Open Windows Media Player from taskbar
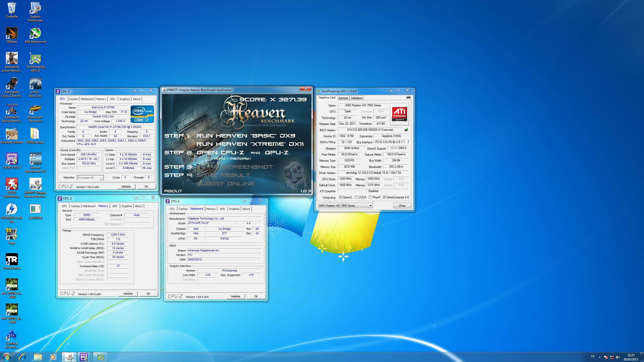The width and height of the screenshot is (644, 362). (53, 357)
